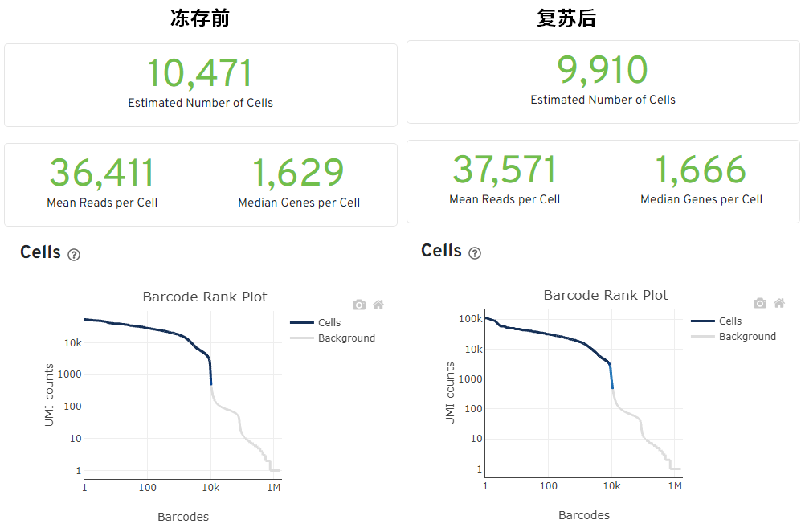The width and height of the screenshot is (805, 532).
Task: Click the left plot's camera download icon
Action: 359,305
